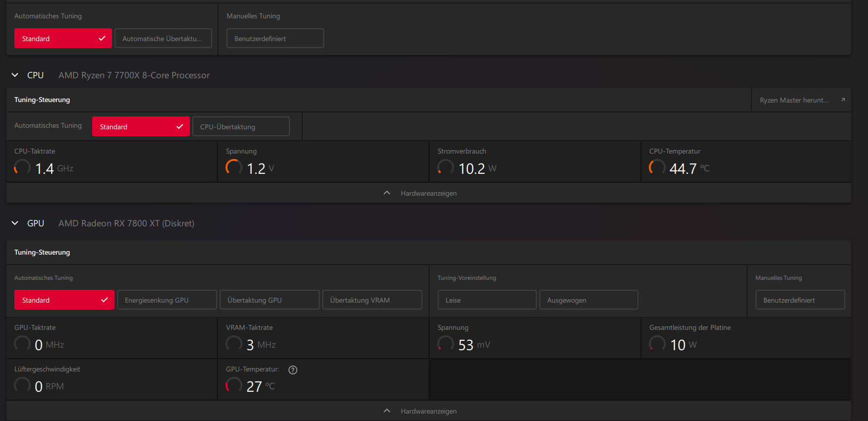Choose Automatische Übertaktung option

pos(163,38)
